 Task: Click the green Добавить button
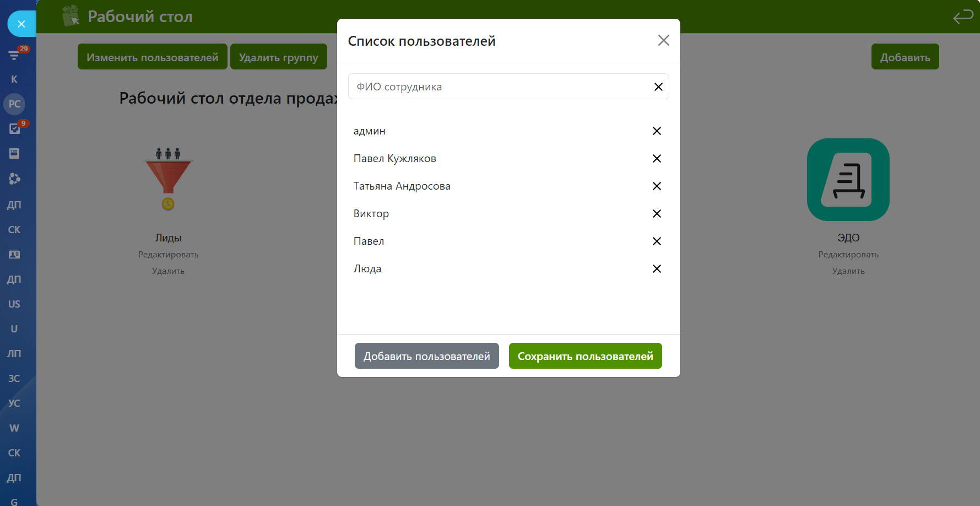pos(905,57)
